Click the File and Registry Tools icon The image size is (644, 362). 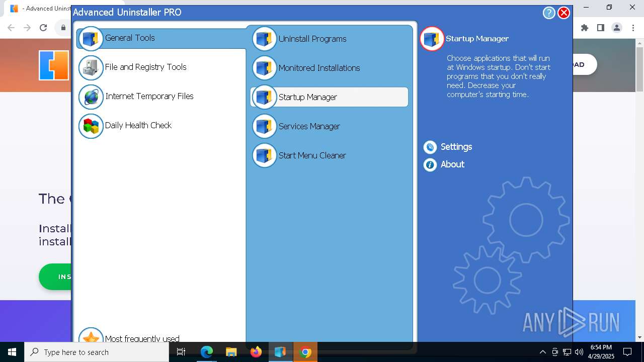[x=91, y=67]
